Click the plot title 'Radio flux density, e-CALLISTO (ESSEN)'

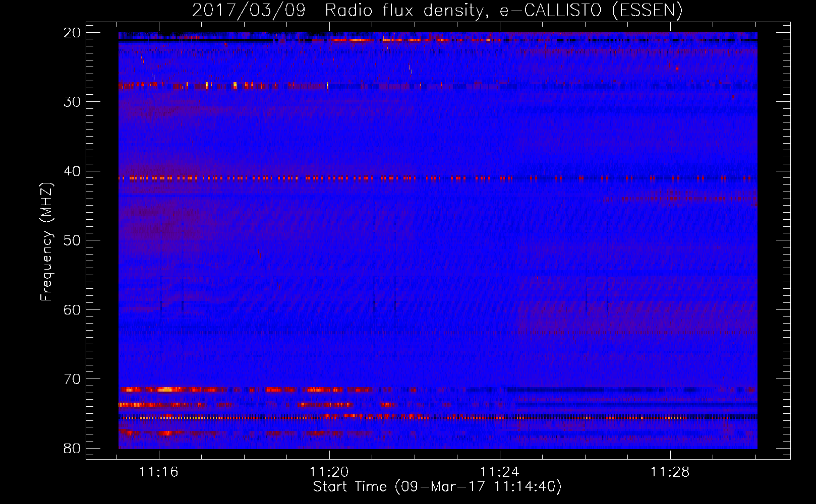pyautogui.click(x=503, y=10)
